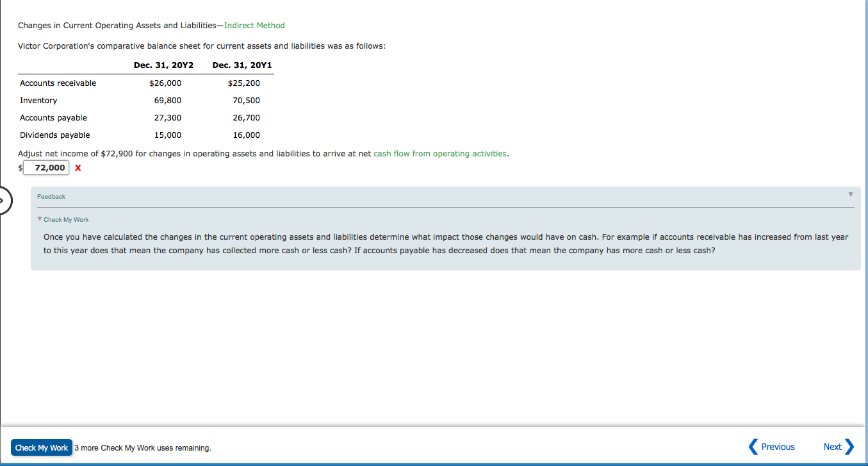Click the Previous chevron icon
This screenshot has height=466, width=868.
[753, 447]
